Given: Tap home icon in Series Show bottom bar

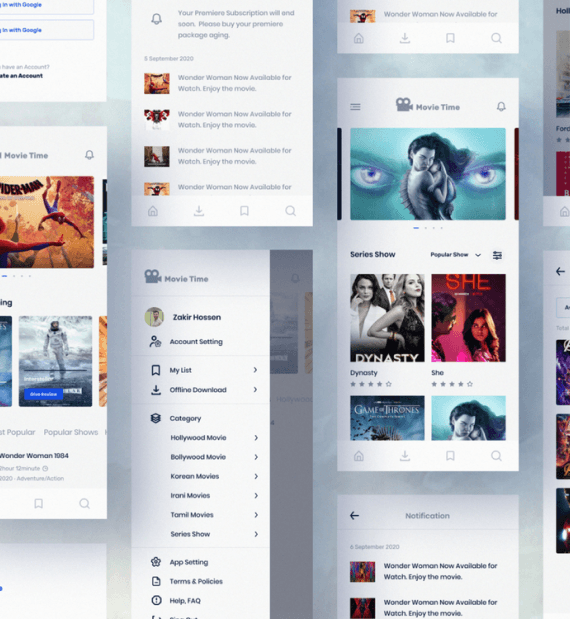Looking at the screenshot, I should click(x=358, y=456).
